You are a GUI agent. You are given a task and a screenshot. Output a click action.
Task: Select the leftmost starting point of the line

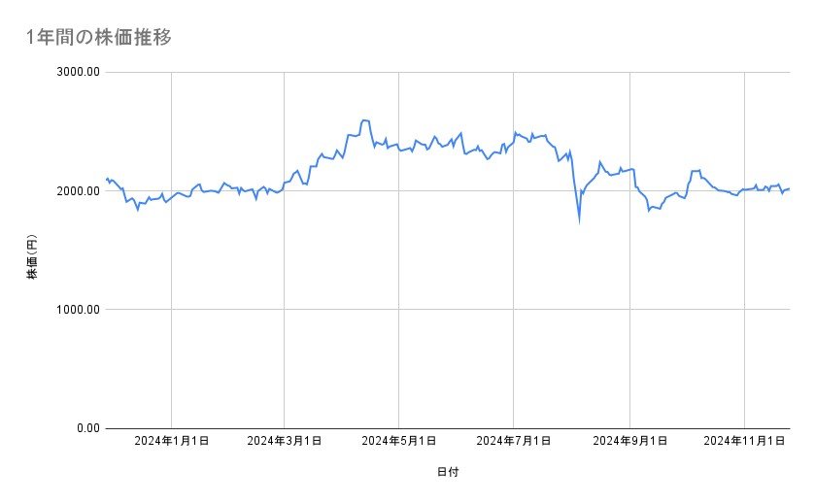(105, 179)
